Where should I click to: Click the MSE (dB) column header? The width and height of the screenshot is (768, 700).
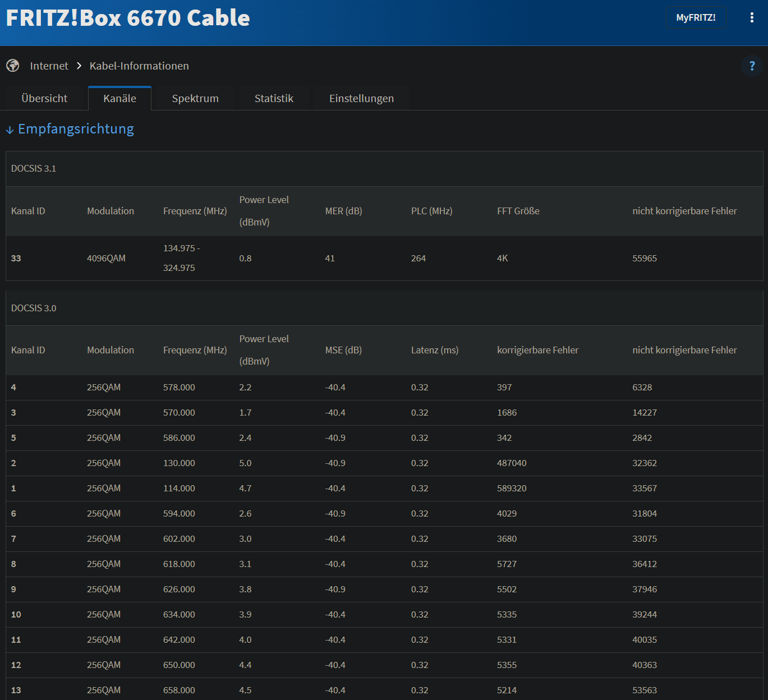[343, 350]
